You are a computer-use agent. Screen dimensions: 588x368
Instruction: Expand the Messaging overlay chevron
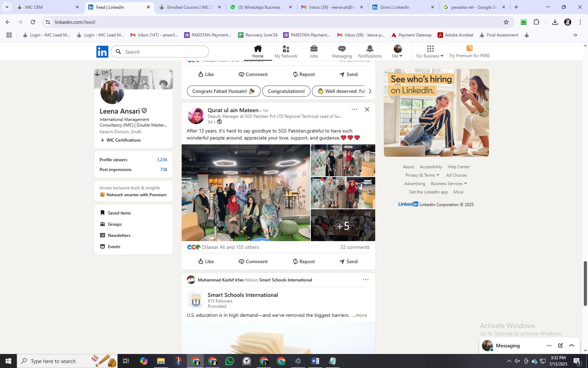tap(572, 346)
